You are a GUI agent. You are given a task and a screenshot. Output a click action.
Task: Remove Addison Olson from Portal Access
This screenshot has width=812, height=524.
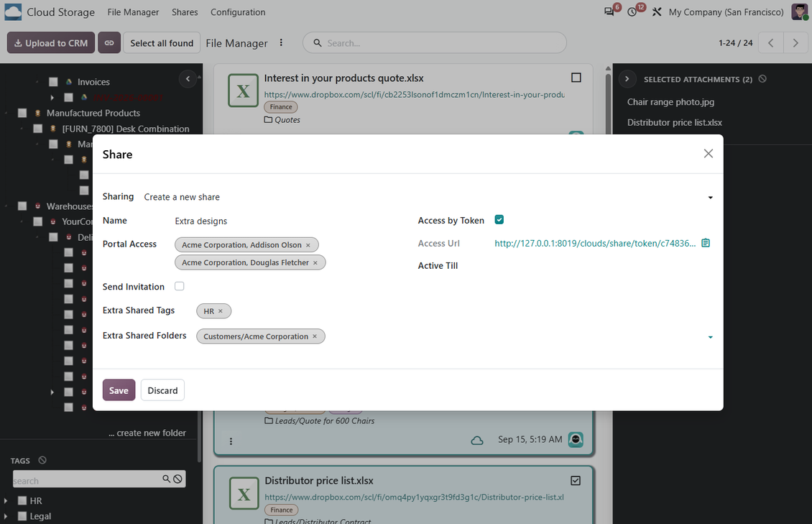point(308,245)
